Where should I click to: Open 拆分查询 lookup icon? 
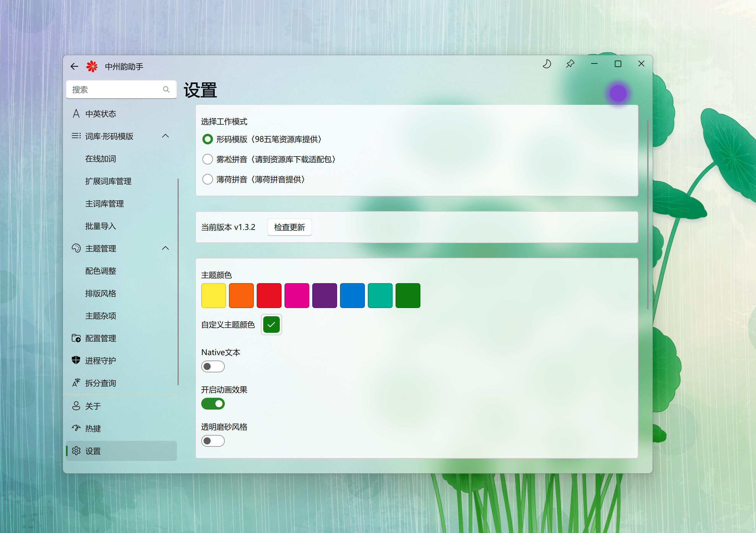click(76, 382)
